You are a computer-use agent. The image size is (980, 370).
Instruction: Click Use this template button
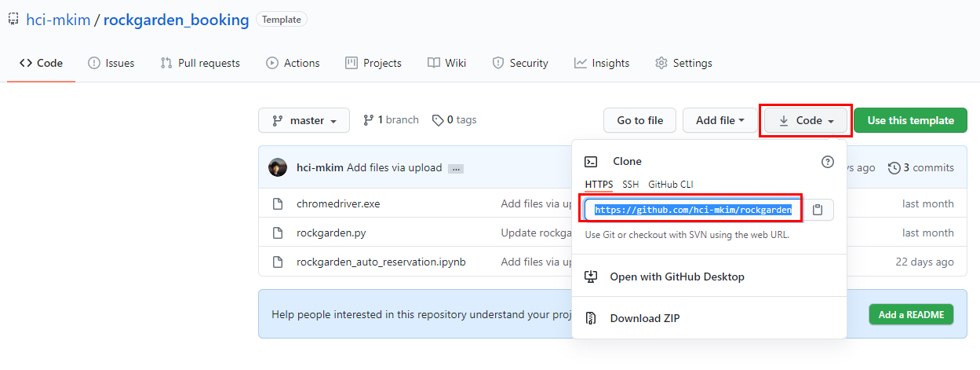pos(910,120)
